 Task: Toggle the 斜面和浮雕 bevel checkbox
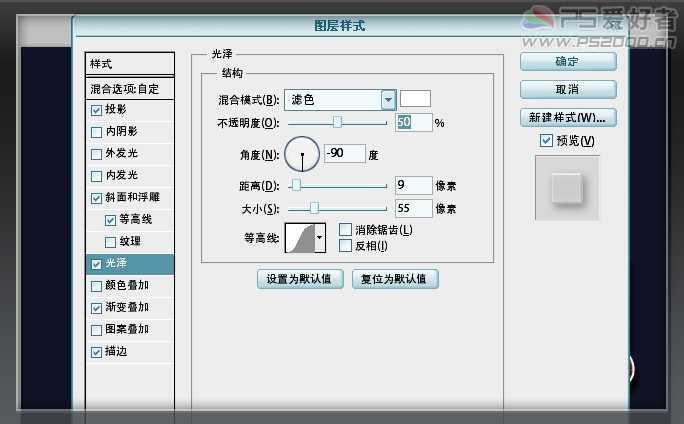(x=96, y=198)
